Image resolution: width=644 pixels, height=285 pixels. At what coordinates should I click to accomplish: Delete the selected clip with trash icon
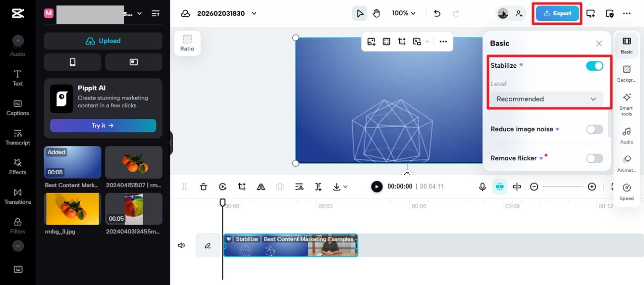pyautogui.click(x=204, y=187)
